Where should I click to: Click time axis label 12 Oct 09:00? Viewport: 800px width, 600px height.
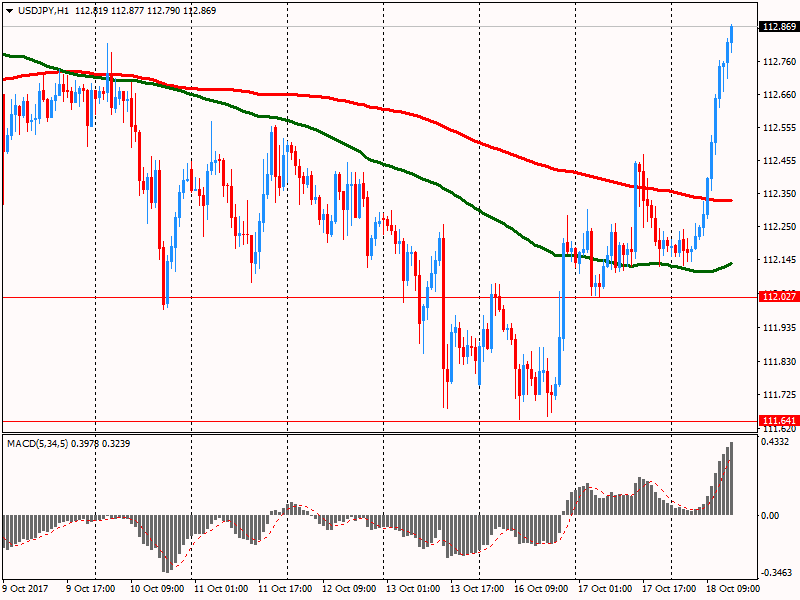point(349,589)
